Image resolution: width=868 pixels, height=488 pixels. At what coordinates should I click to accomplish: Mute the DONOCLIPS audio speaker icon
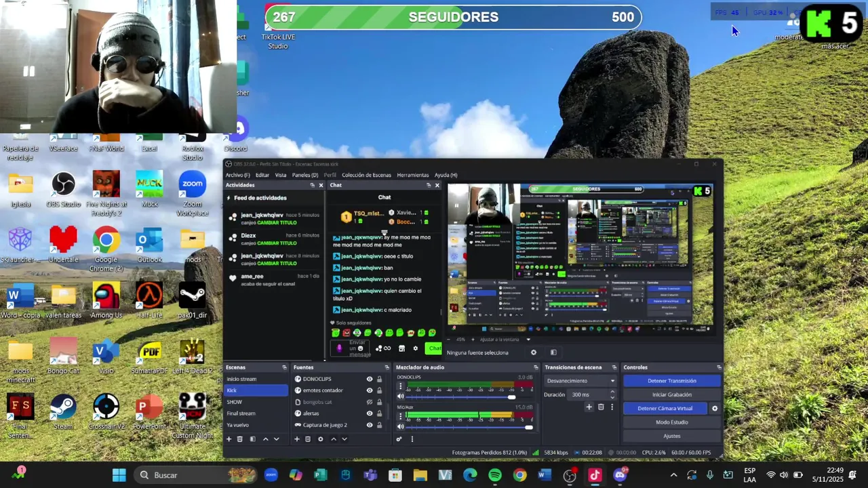(x=401, y=396)
